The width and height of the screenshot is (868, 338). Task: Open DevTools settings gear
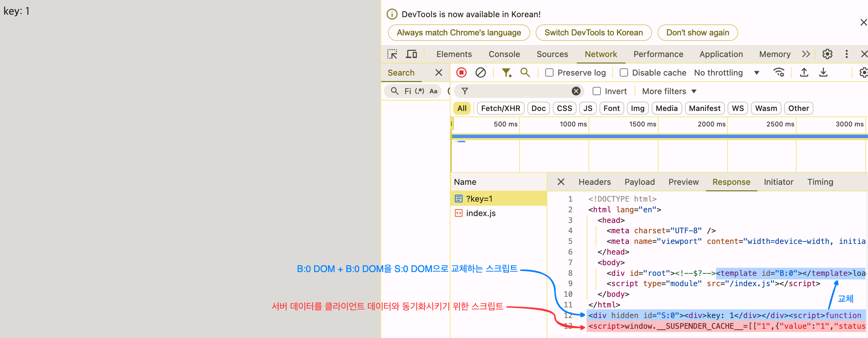(827, 54)
